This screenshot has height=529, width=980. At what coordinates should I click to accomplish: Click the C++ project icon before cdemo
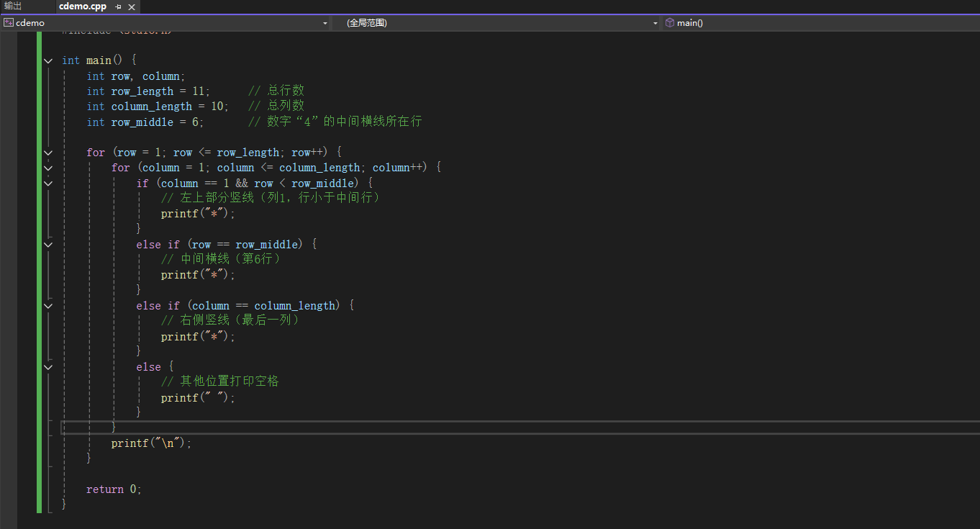7,22
